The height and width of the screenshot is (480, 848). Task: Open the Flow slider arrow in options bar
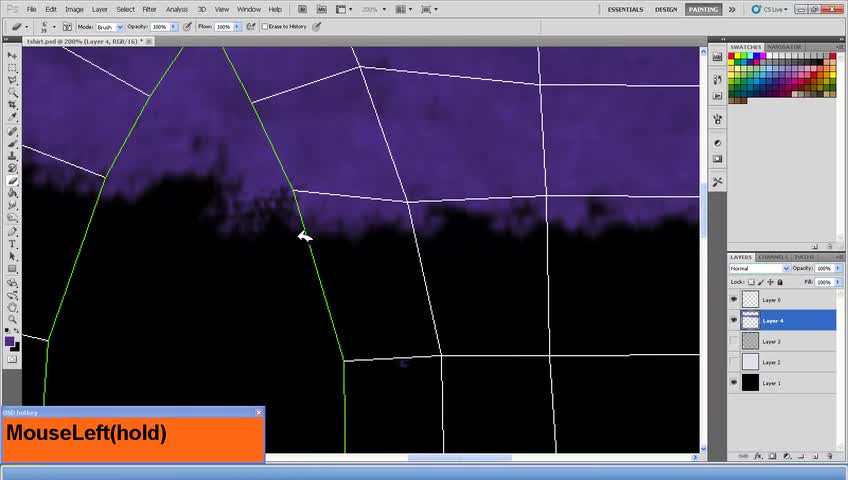(x=237, y=26)
